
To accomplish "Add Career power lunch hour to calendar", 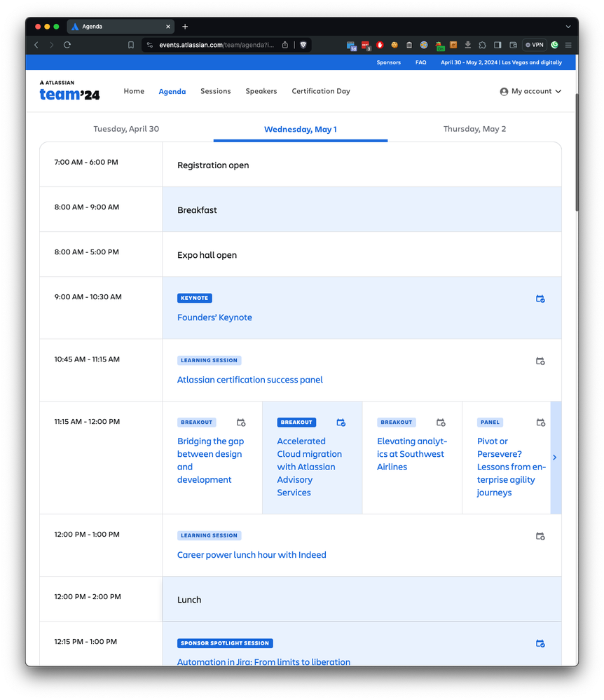I will pos(540,536).
